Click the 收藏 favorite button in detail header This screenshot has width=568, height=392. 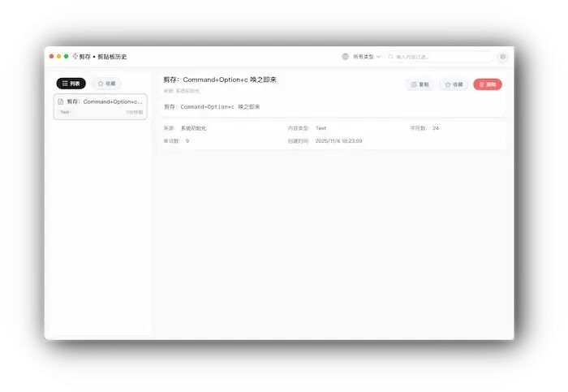(x=454, y=84)
